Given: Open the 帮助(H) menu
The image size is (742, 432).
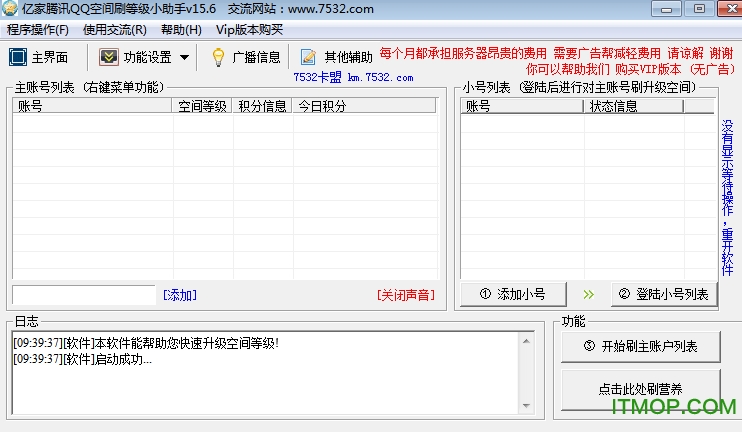Looking at the screenshot, I should (181, 30).
